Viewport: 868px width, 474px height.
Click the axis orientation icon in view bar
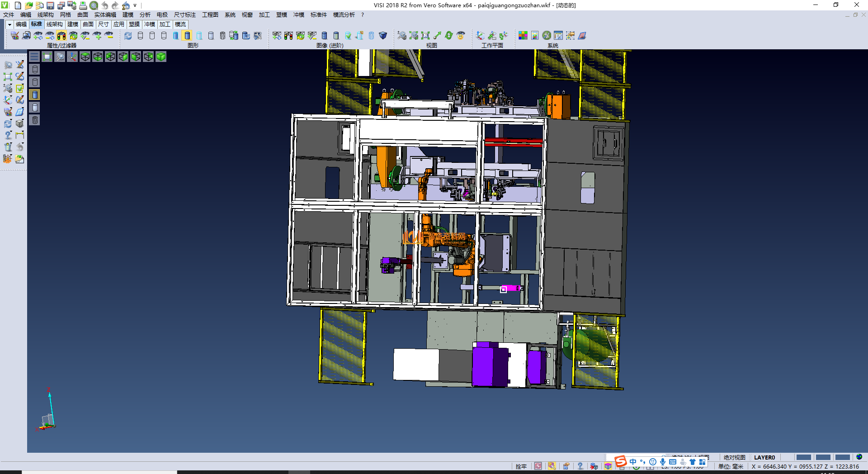(72, 57)
